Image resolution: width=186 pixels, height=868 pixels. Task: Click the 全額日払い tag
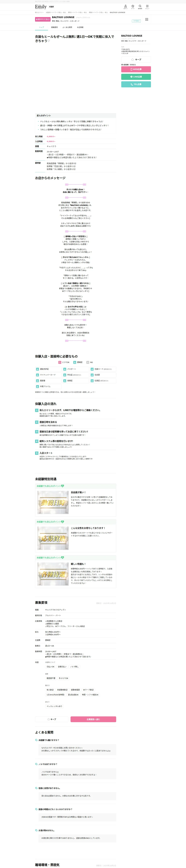tap(62, 666)
